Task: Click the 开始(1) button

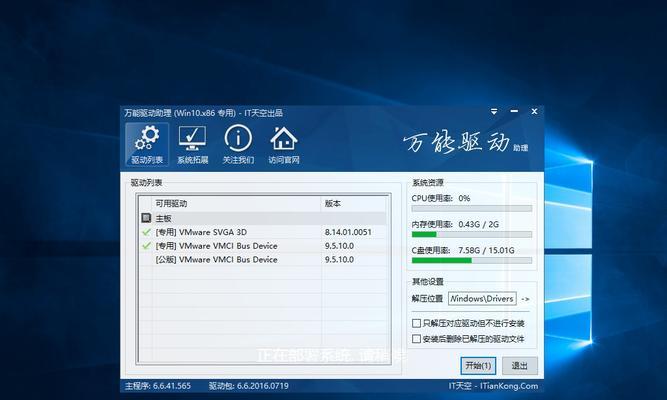Action: coord(478,366)
